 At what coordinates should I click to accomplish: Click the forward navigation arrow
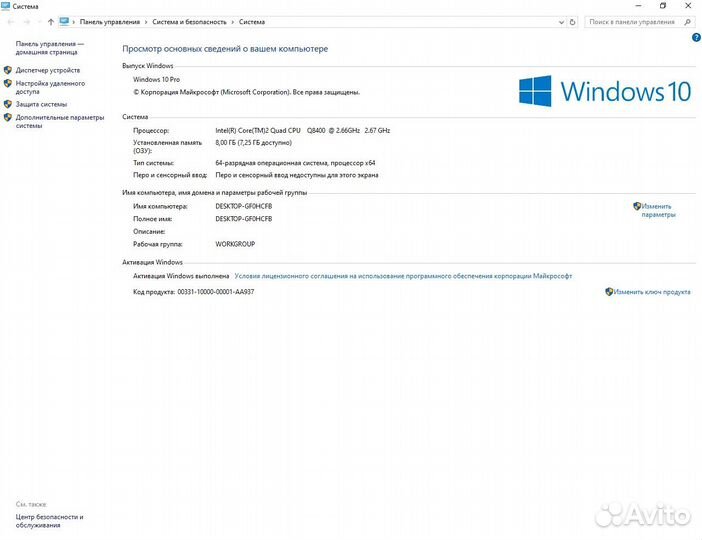pos(26,22)
